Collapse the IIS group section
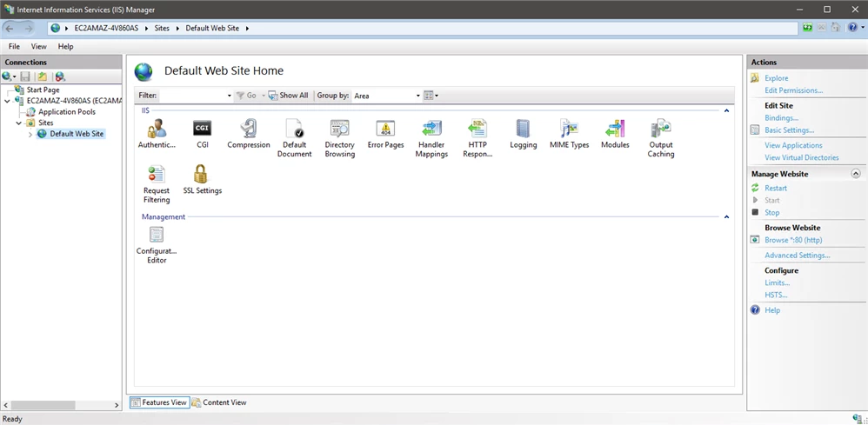Image resolution: width=868 pixels, height=425 pixels. [x=727, y=110]
